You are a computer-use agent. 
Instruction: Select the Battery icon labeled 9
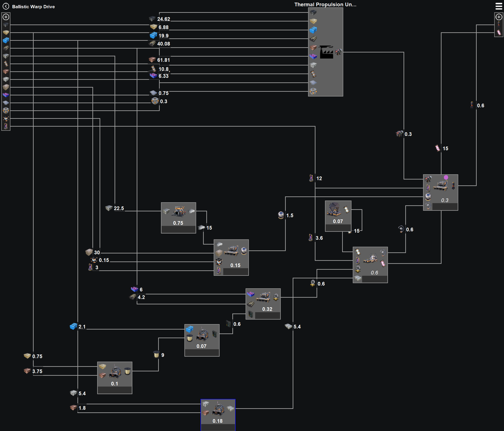click(156, 355)
